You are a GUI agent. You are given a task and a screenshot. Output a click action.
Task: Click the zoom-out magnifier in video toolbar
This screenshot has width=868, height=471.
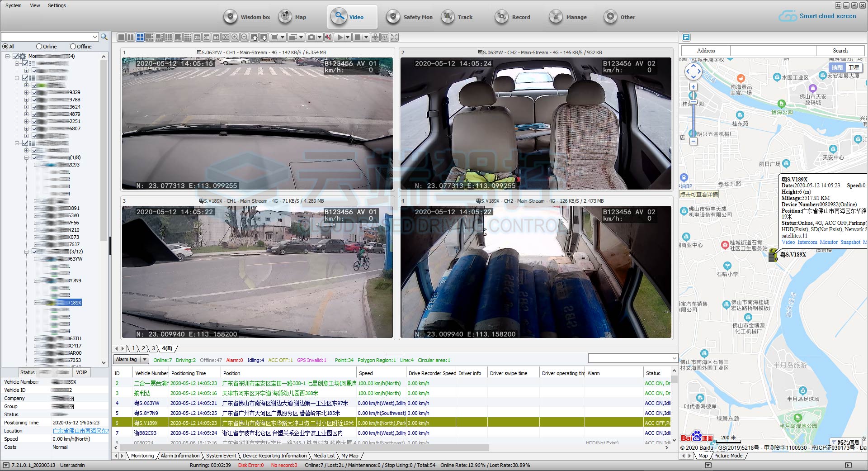pyautogui.click(x=245, y=37)
